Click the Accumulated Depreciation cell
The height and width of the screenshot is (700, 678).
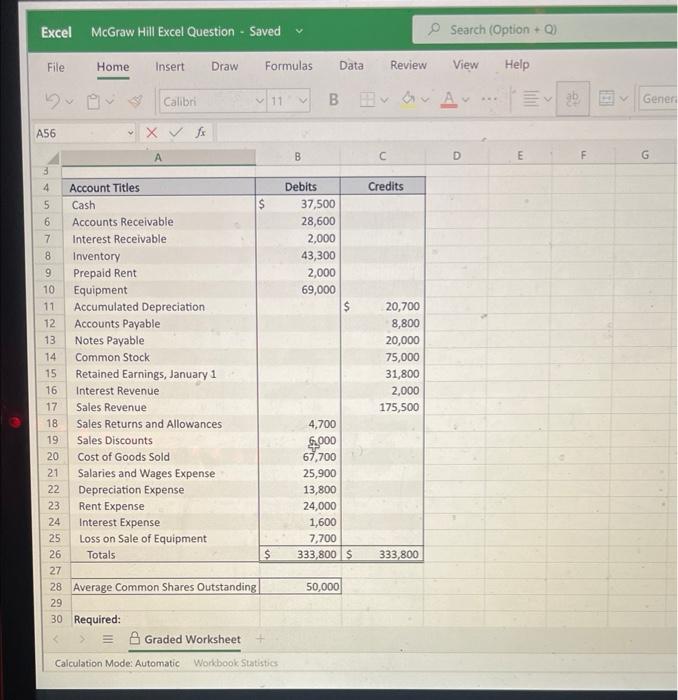click(x=161, y=307)
